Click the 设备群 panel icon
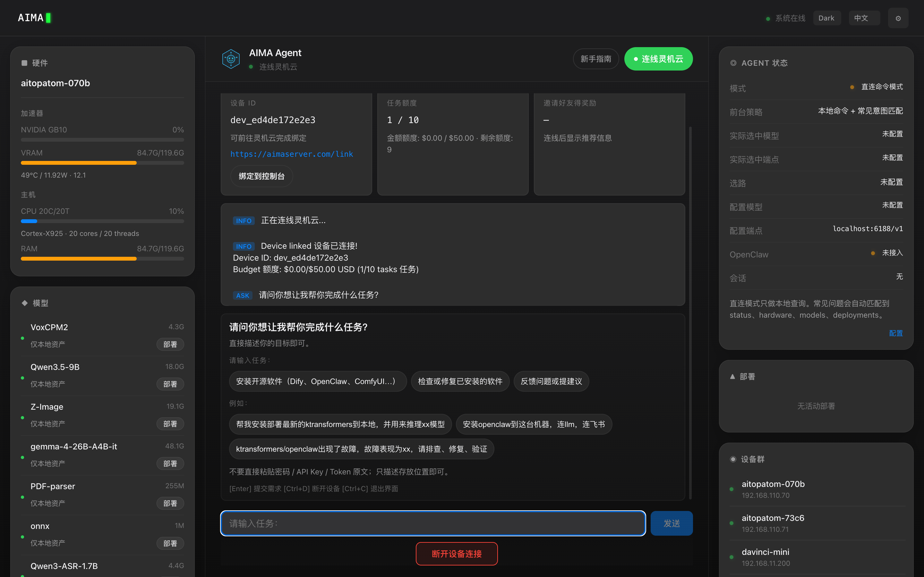This screenshot has height=577, width=924. [x=733, y=459]
